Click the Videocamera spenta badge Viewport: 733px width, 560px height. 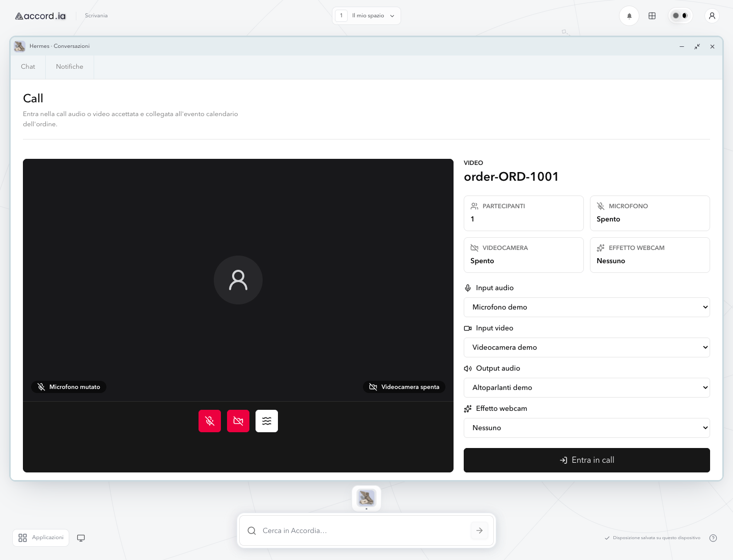[404, 387]
